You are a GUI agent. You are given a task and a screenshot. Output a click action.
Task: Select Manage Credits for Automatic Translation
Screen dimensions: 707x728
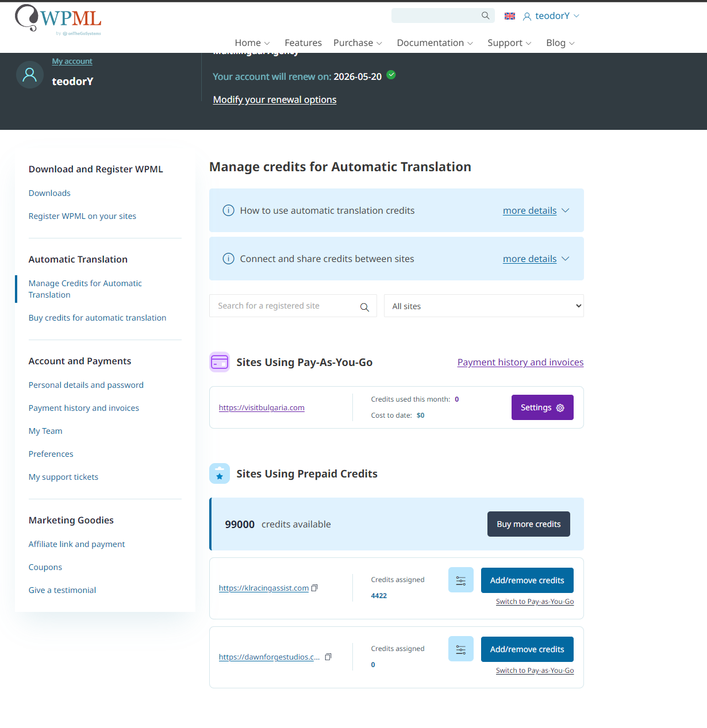coord(85,289)
